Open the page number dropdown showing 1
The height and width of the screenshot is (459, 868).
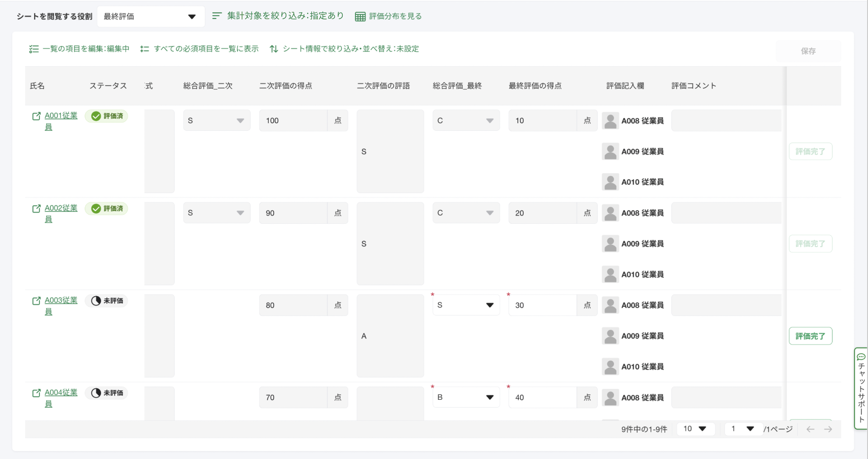tap(743, 429)
